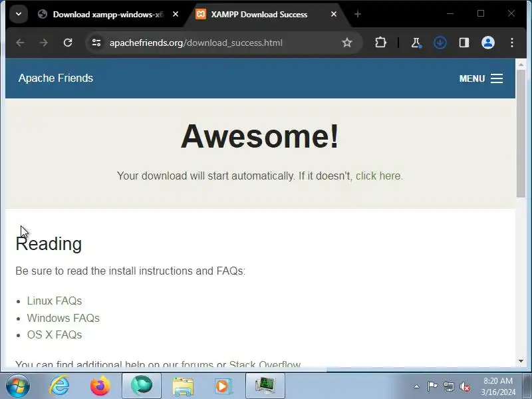Open the Extensions puzzle icon
Screen dimensions: 532x399
point(380,43)
